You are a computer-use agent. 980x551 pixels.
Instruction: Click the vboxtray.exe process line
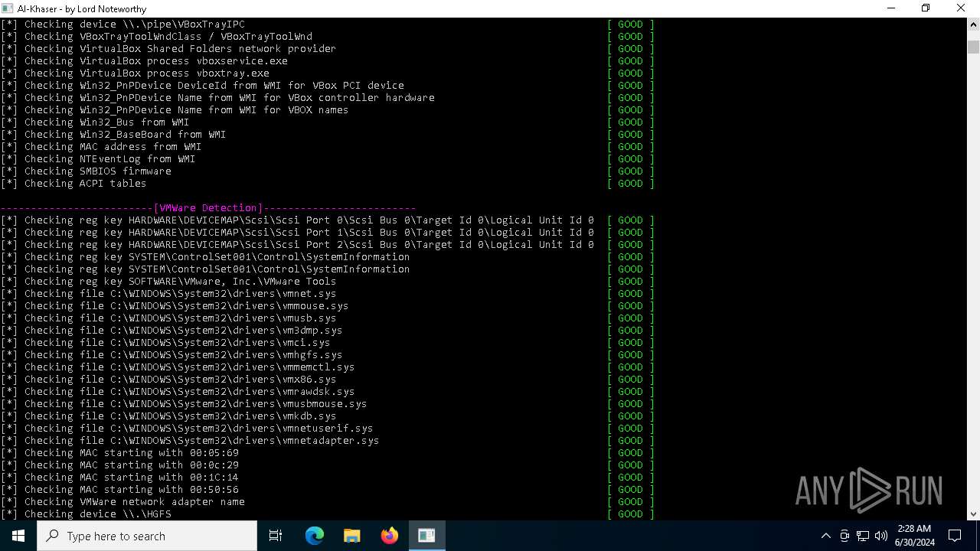click(x=135, y=73)
